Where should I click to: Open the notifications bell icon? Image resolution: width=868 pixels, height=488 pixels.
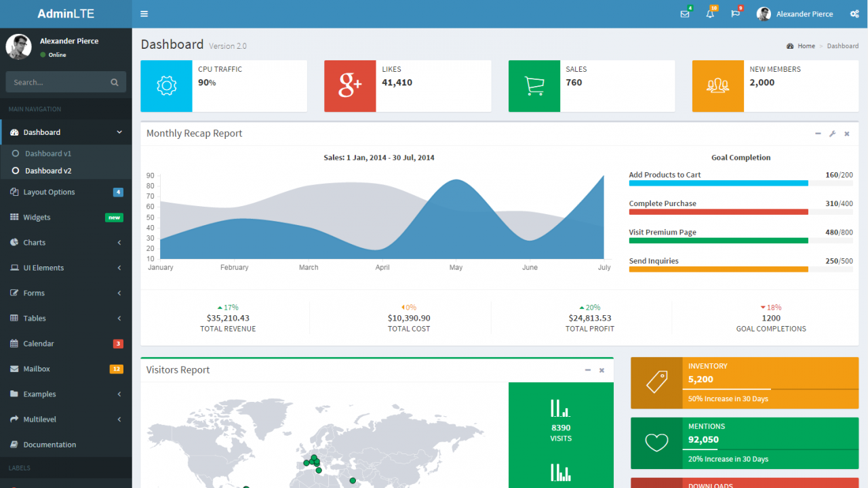(709, 13)
